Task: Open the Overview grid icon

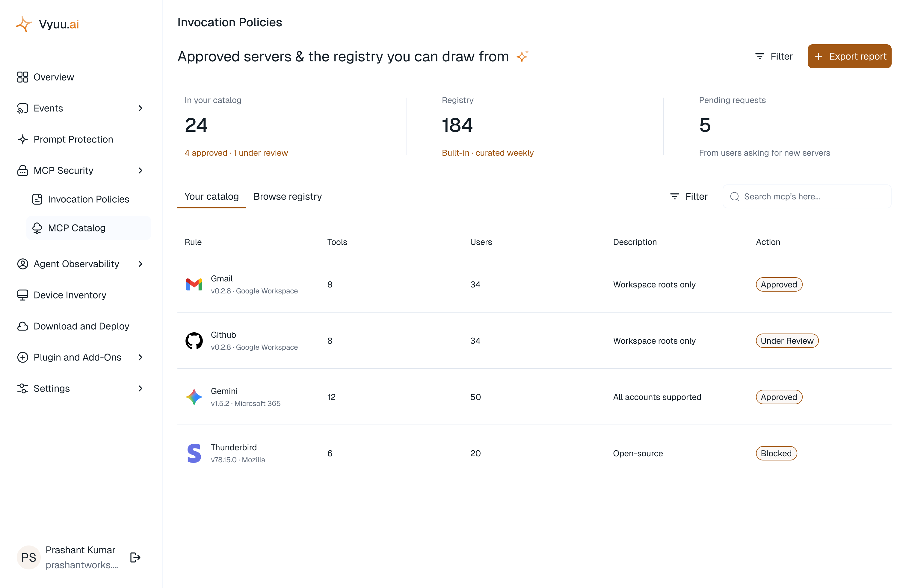Action: tap(22, 77)
